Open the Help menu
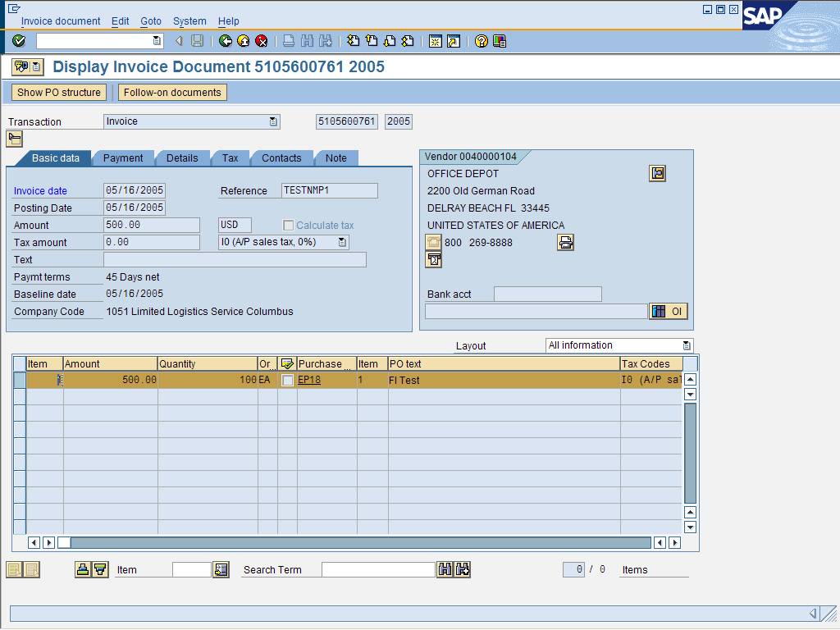Image resolution: width=840 pixels, height=630 pixels. 228,21
